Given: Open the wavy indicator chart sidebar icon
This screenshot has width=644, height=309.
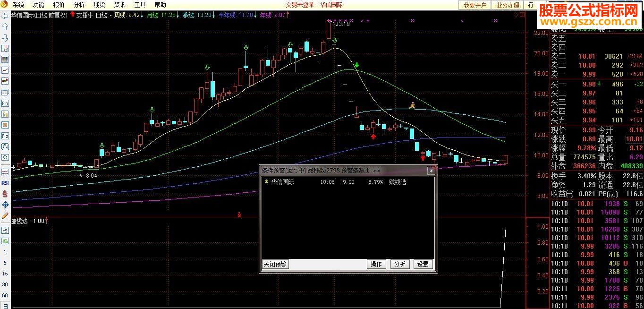Looking at the screenshot, I should point(5,172).
